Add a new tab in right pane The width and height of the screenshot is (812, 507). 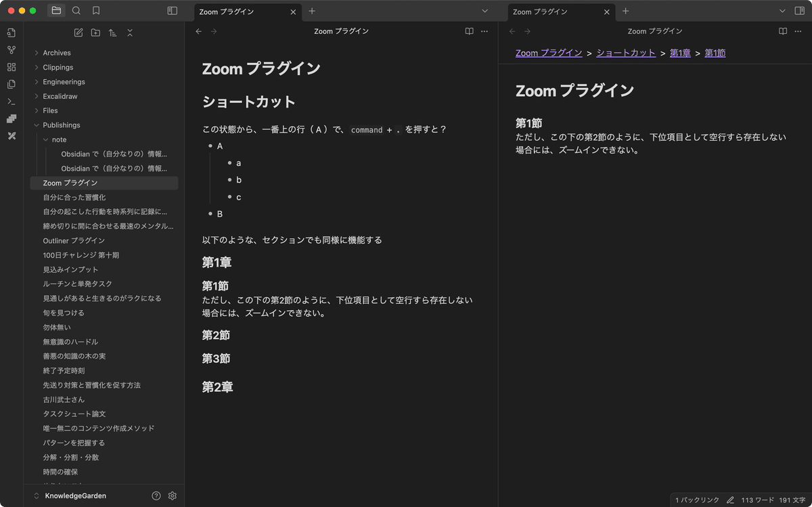tap(626, 11)
